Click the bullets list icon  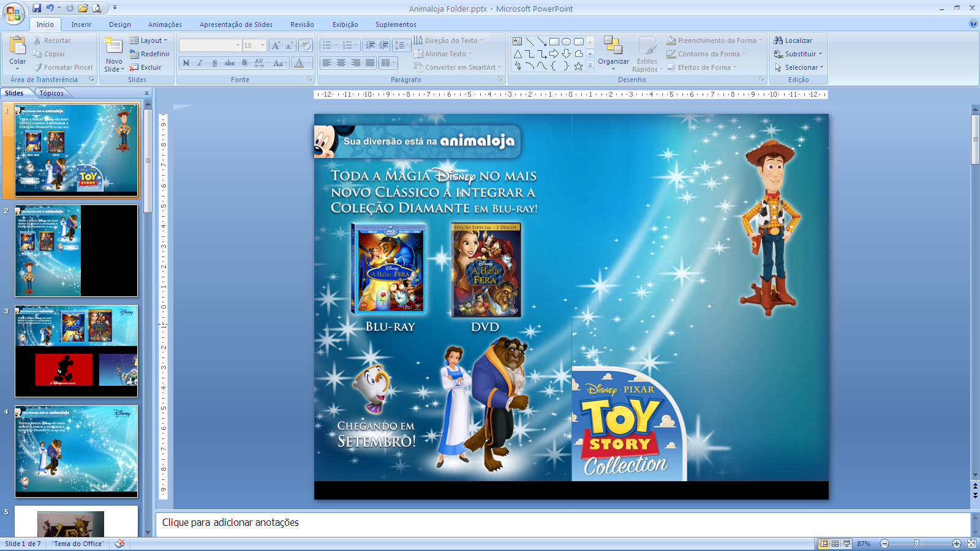tap(327, 45)
